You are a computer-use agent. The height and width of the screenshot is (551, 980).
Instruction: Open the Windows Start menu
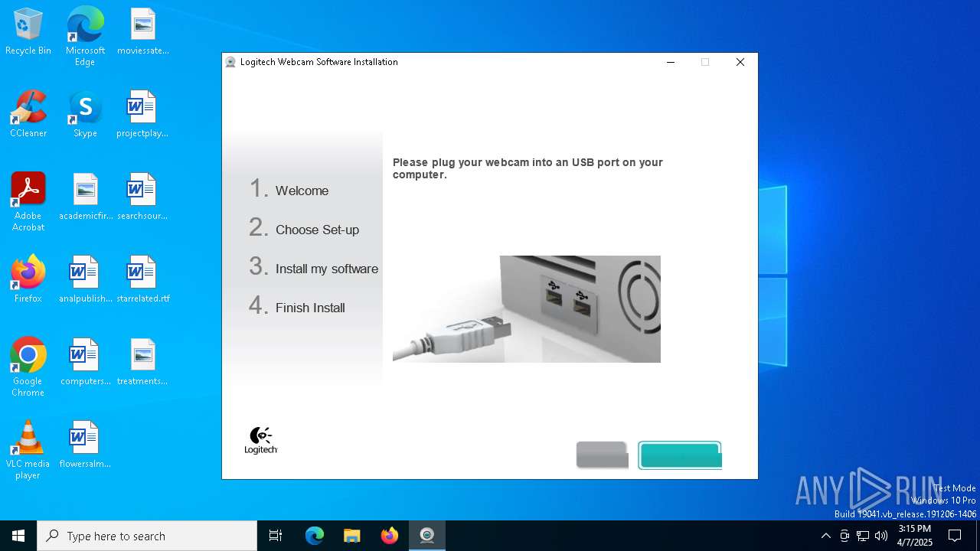coord(18,536)
